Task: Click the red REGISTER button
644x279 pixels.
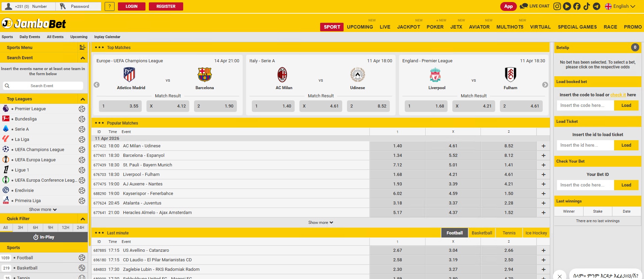Action: point(166,6)
